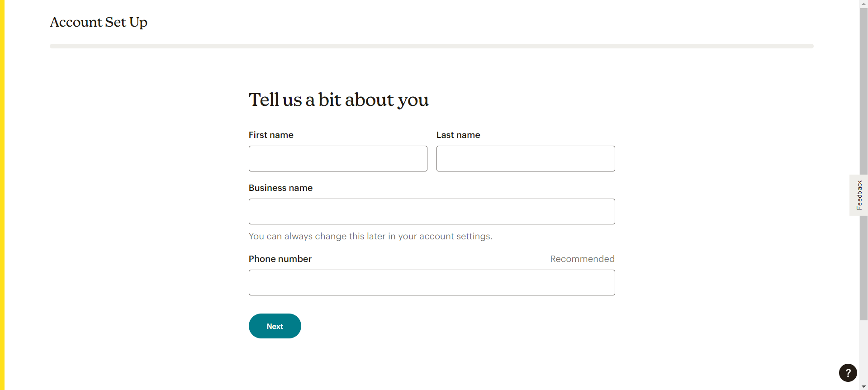Viewport: 868px width, 390px height.
Task: Open the Feedback side tab
Action: (859, 195)
